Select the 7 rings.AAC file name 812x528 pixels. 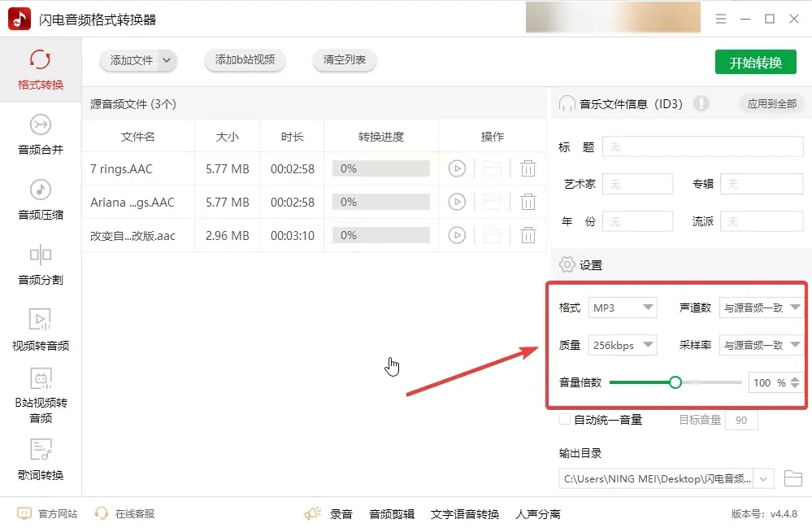point(121,169)
